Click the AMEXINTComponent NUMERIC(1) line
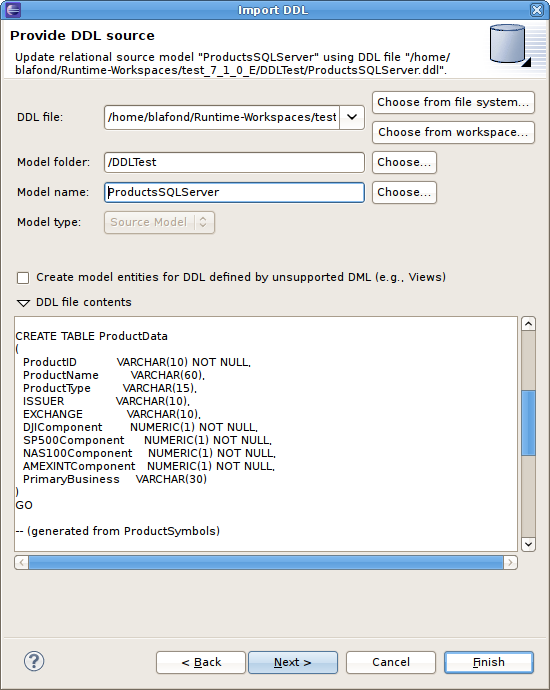This screenshot has height=690, width=550. click(149, 466)
